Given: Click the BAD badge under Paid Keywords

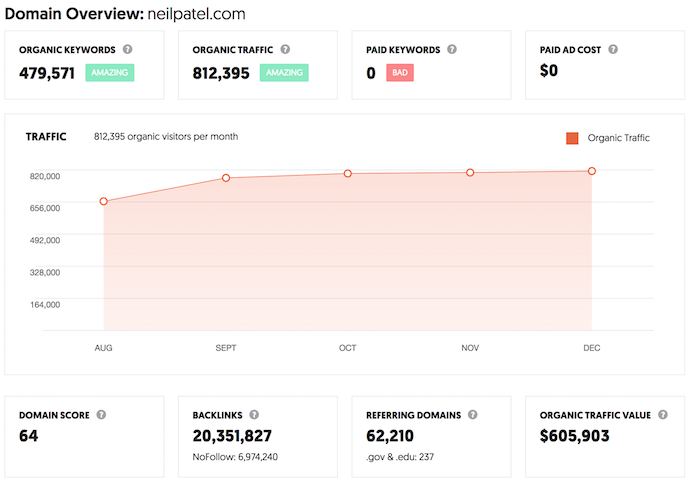Looking at the screenshot, I should click(x=400, y=72).
